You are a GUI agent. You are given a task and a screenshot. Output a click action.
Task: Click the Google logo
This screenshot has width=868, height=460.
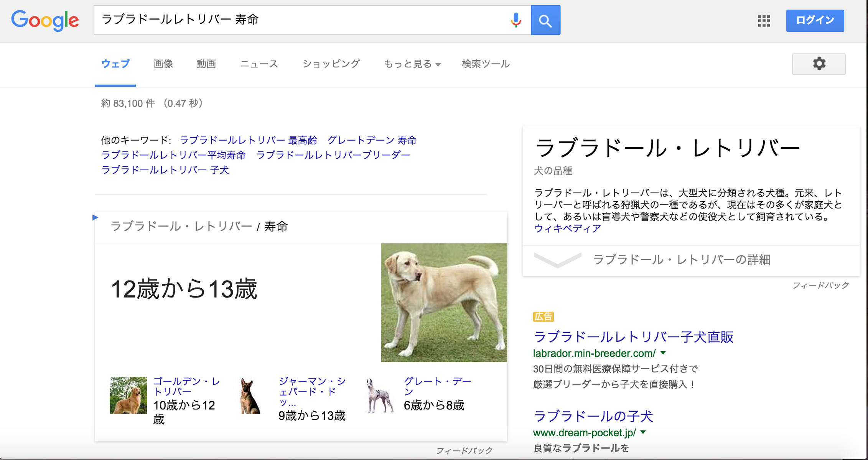point(45,20)
